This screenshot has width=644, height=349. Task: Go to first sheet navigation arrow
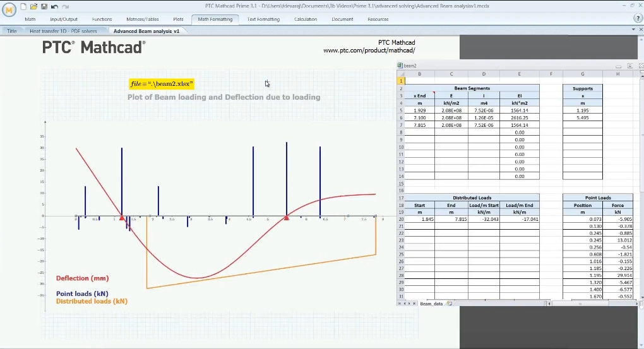click(399, 304)
